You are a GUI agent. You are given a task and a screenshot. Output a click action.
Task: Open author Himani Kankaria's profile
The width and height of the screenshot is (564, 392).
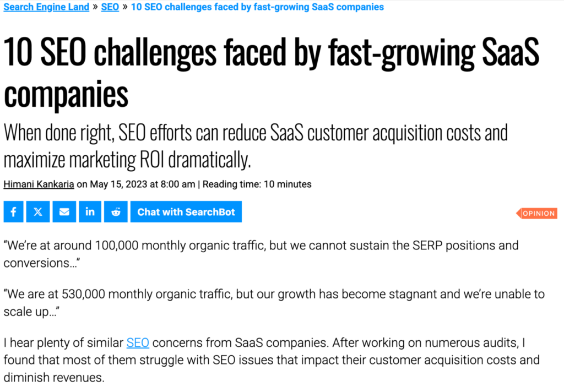coord(39,184)
